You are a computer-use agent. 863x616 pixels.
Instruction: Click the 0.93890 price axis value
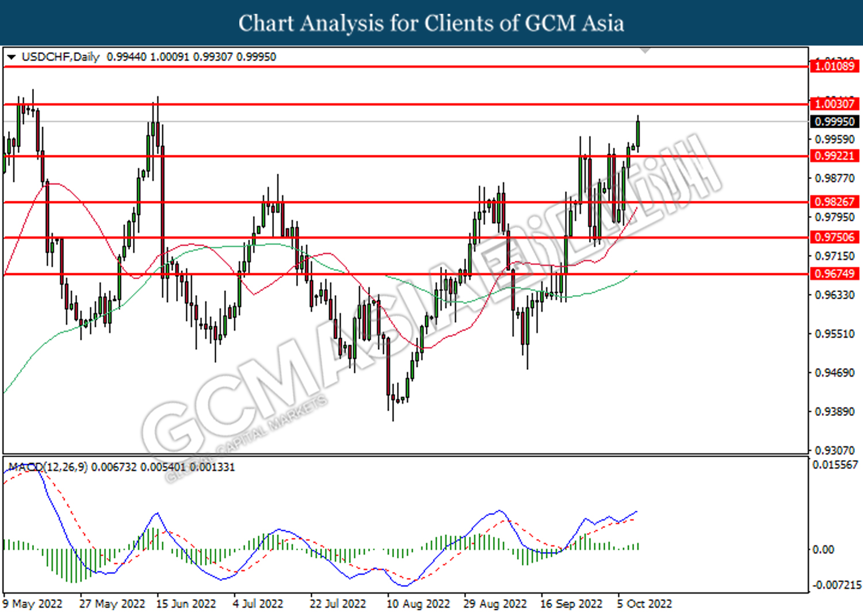[x=835, y=412]
